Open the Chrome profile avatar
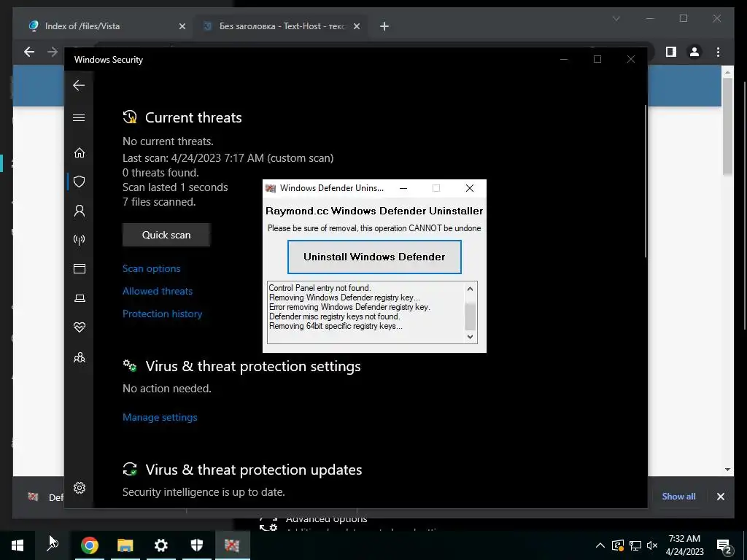The height and width of the screenshot is (560, 747). [694, 52]
